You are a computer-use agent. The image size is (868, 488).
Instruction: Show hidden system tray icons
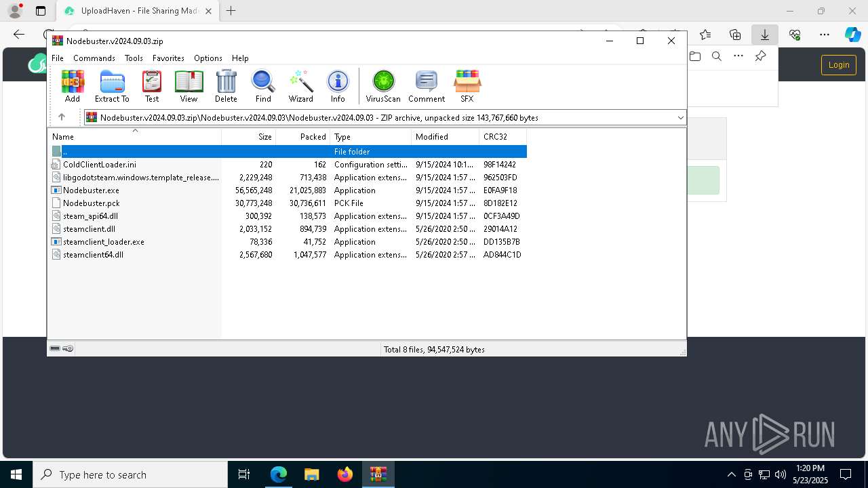point(731,474)
